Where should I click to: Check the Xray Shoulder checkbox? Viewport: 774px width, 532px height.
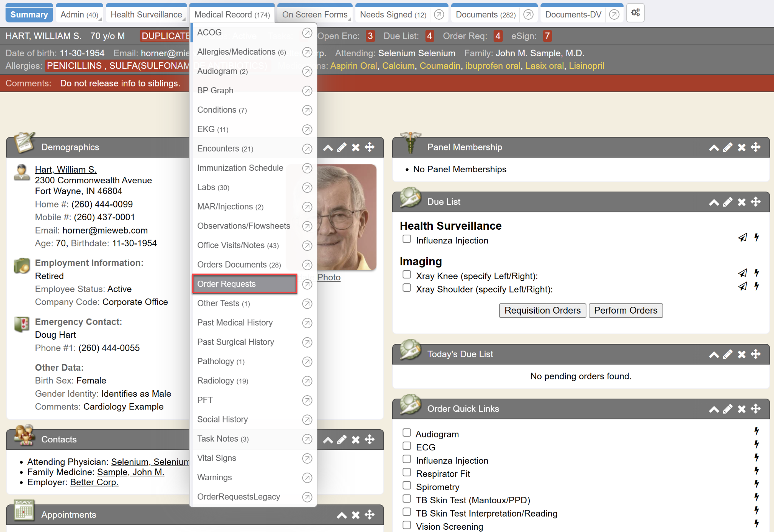click(x=407, y=288)
